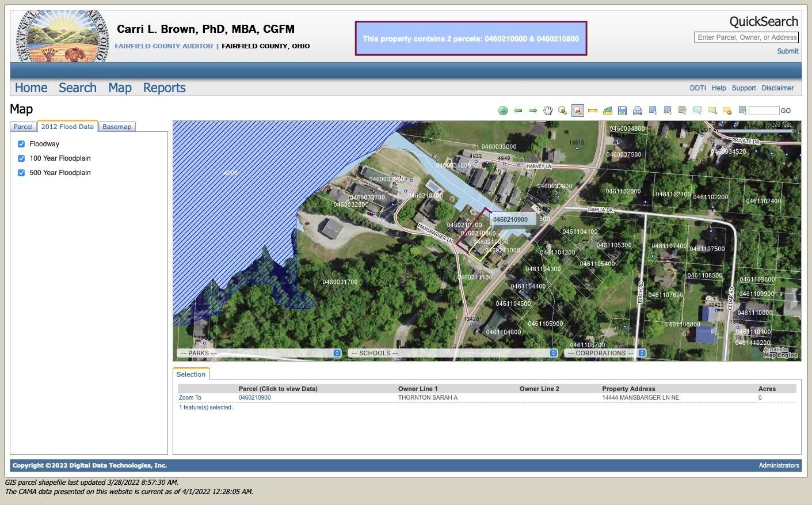This screenshot has height=505, width=812.
Task: Print the map with printer icon
Action: 637,111
